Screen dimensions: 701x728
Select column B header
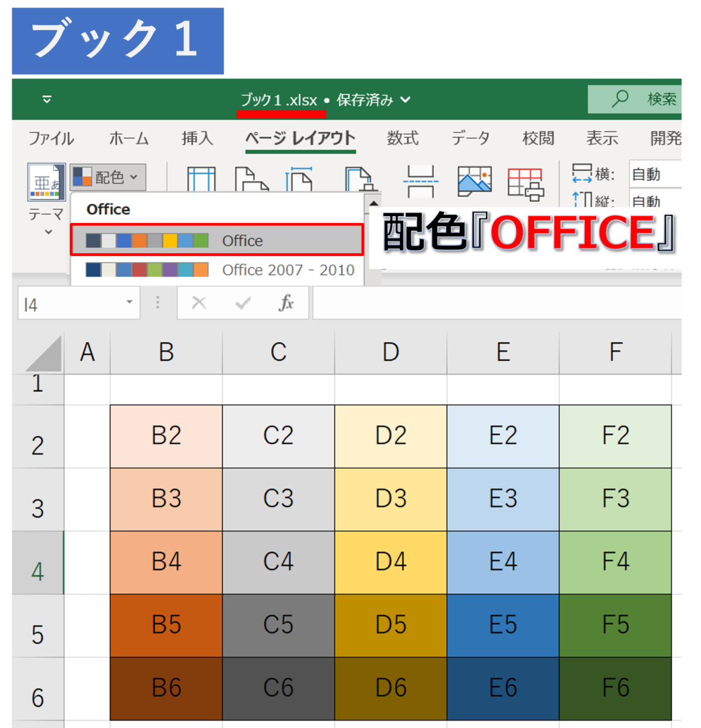(166, 353)
